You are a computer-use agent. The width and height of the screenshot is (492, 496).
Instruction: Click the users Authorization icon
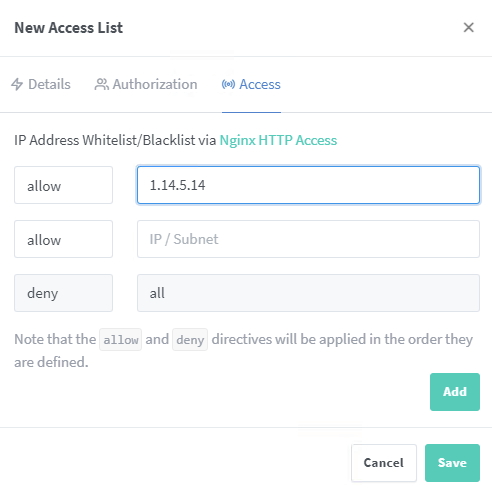(x=101, y=84)
